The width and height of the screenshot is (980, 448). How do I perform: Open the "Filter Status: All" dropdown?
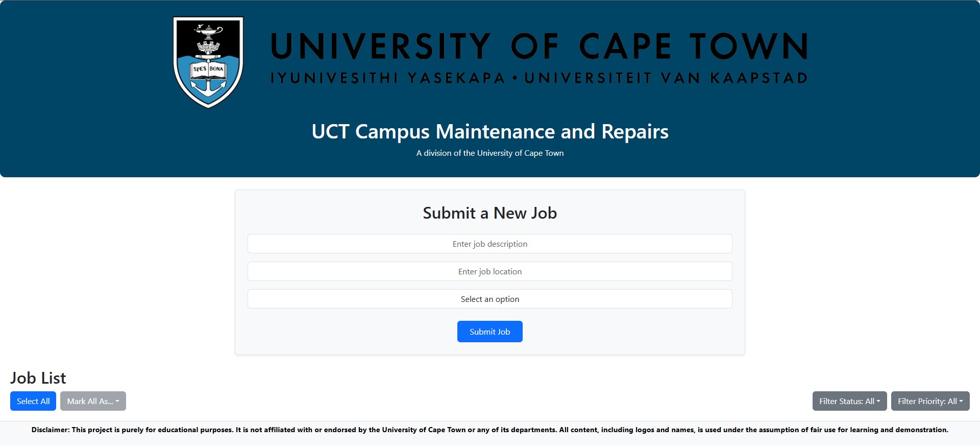pos(849,401)
